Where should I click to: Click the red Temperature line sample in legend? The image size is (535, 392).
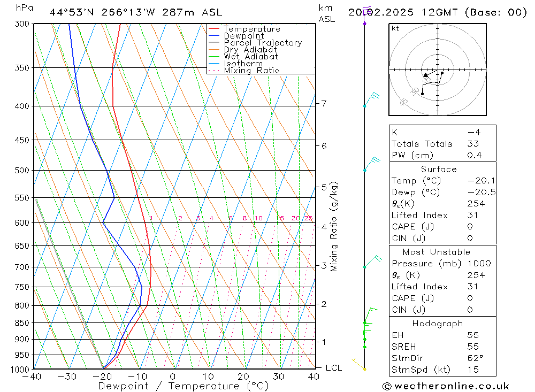(x=214, y=29)
